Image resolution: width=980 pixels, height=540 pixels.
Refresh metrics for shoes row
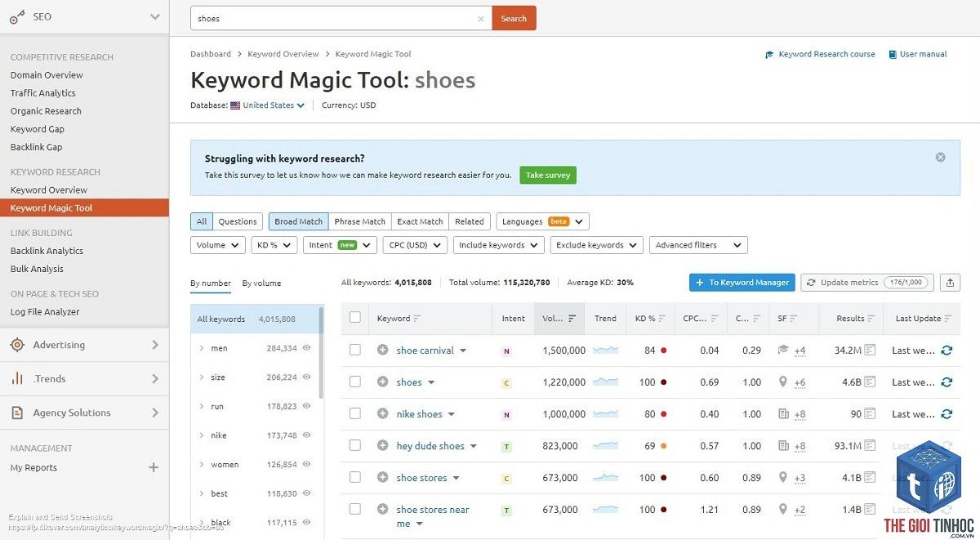947,382
